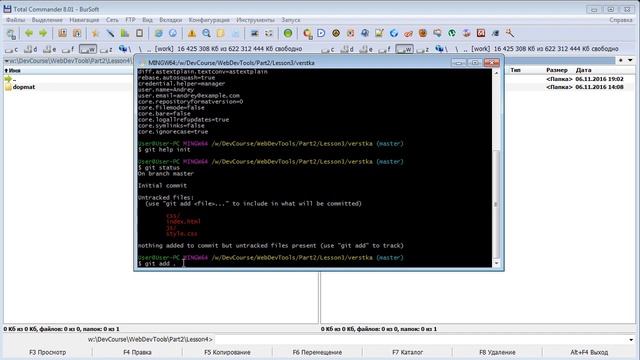The image size is (640, 360).
Task: Go to parent '..' button in right drive bar
Action: pyautogui.click(x=465, y=49)
